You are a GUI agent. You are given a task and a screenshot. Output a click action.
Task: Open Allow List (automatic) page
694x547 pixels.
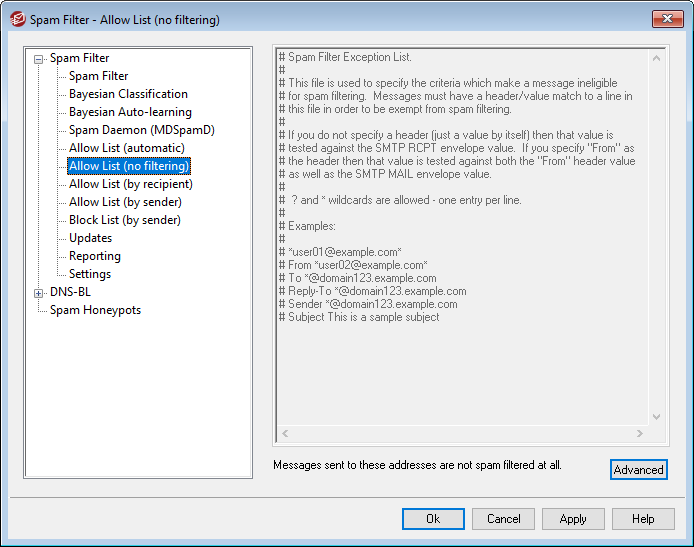tap(126, 148)
